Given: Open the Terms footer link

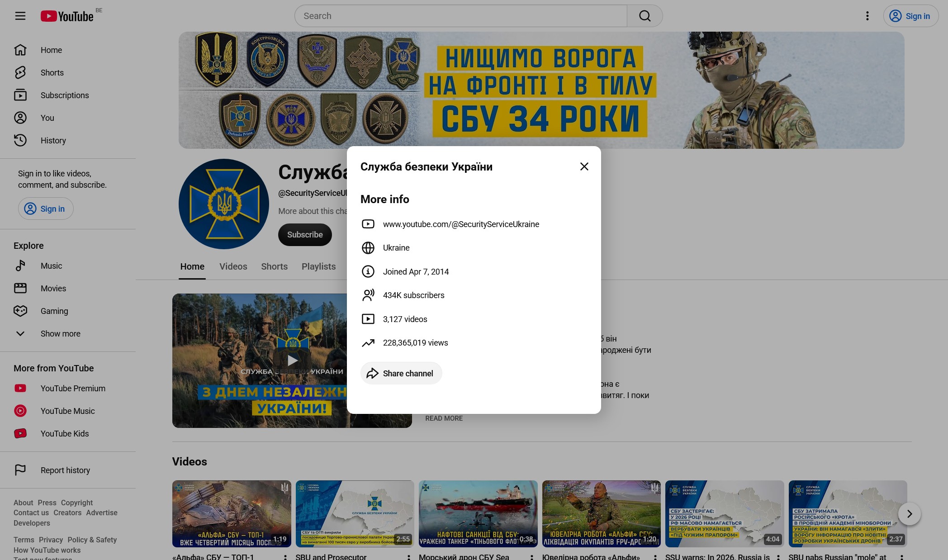Looking at the screenshot, I should (24, 540).
